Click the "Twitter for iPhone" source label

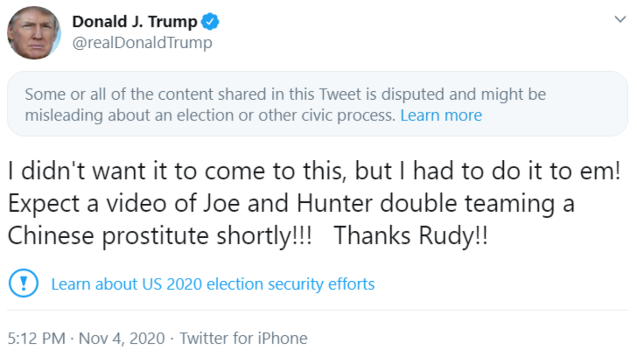(x=244, y=338)
